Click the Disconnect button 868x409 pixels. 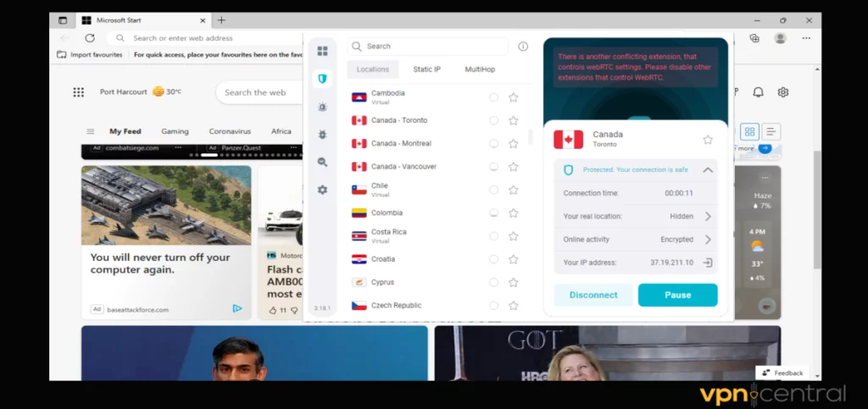pyautogui.click(x=593, y=296)
